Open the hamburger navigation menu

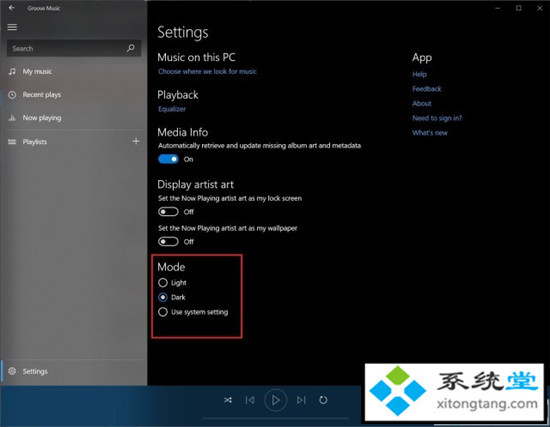(12, 27)
